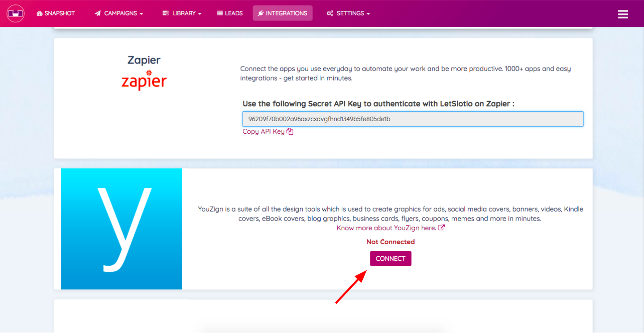Click the YouZign blue logo thumbnail
644x335 pixels.
121,229
